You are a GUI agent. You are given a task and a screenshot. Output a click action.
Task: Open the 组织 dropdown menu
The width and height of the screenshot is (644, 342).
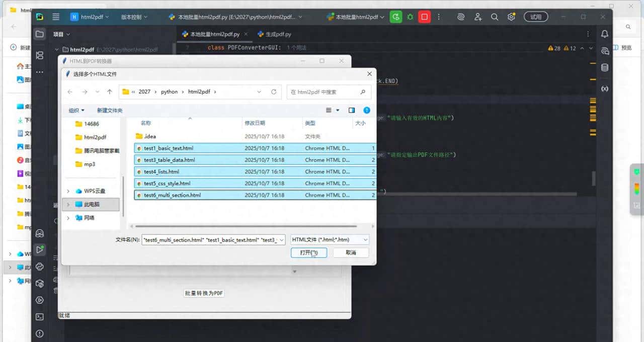point(76,110)
